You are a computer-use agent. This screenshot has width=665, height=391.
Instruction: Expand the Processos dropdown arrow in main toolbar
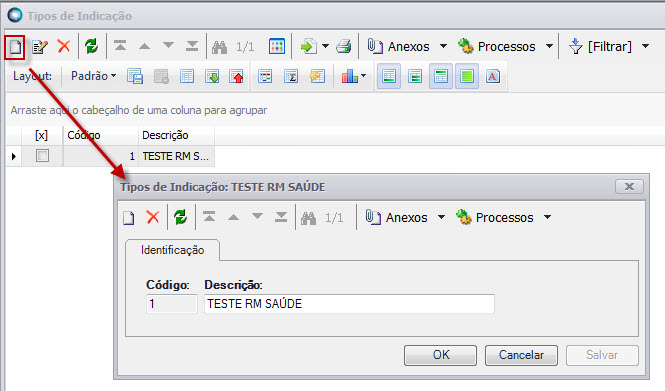549,46
